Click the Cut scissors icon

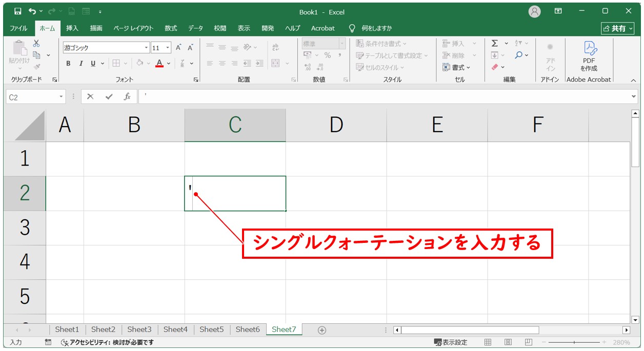click(36, 44)
